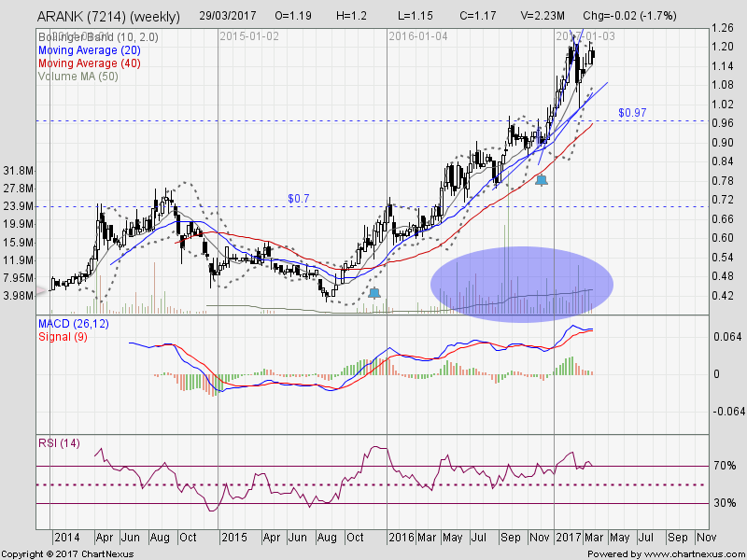Click the 0.42 price axis label
747x560 pixels.
coord(722,295)
